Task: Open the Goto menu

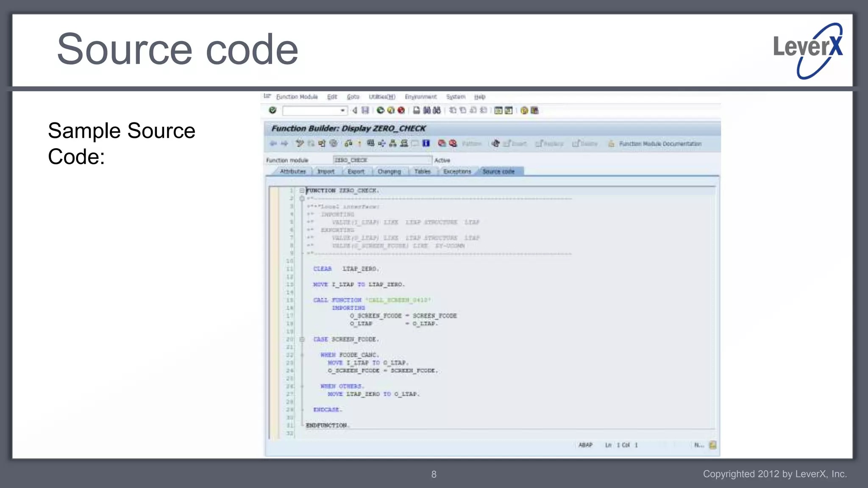Action: tap(353, 97)
